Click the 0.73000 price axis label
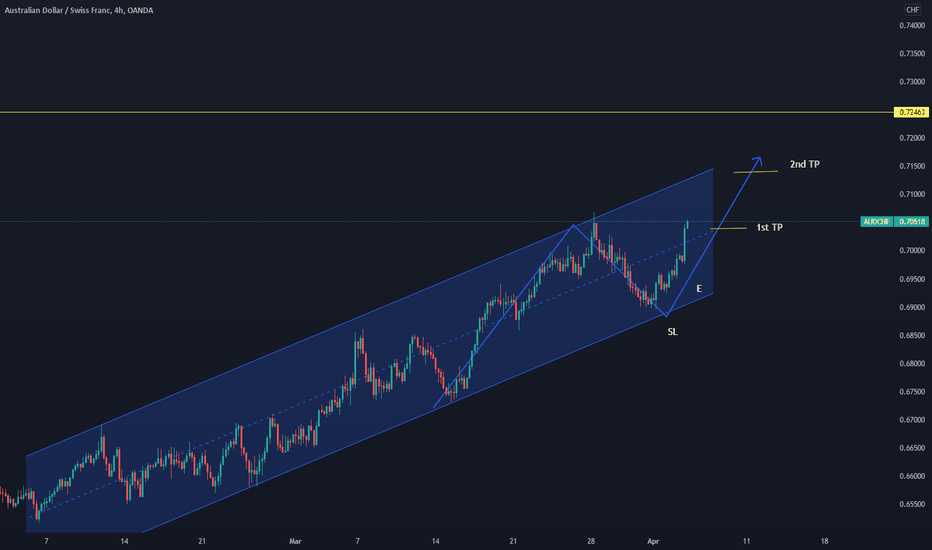932x550 pixels. tap(912, 82)
